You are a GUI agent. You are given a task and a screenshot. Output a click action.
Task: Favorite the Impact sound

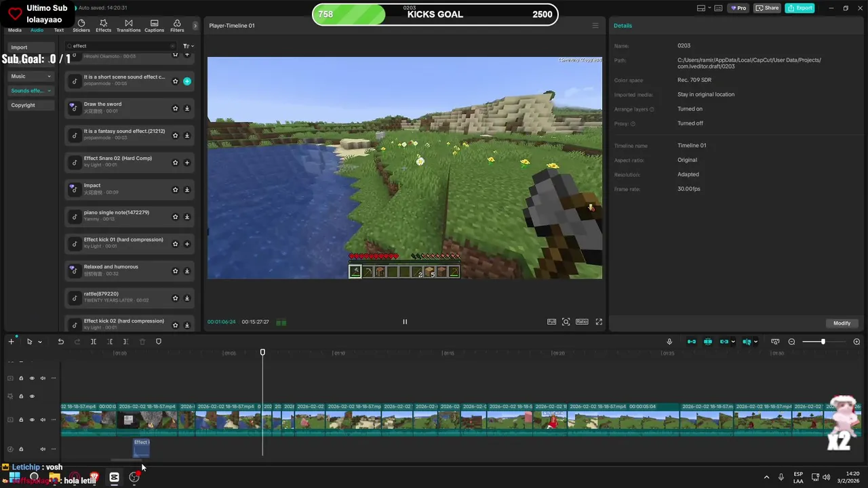point(175,190)
